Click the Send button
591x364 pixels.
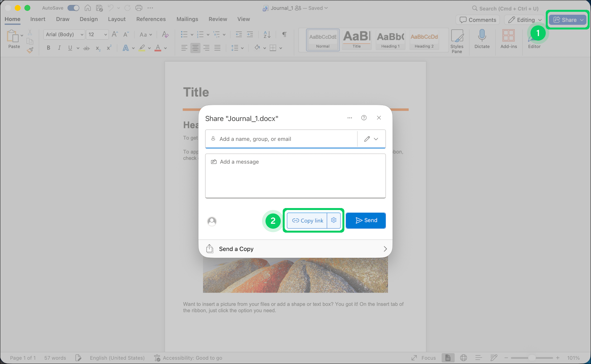365,220
